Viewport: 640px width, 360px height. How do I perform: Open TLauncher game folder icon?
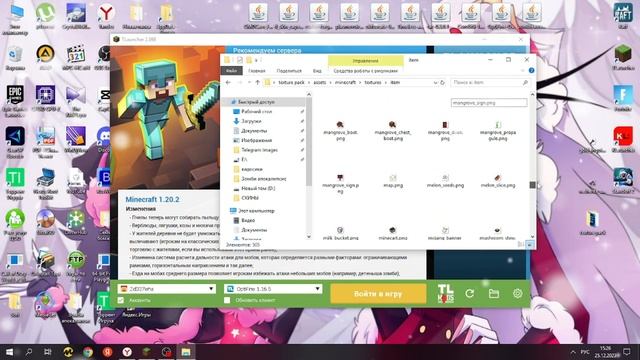point(494,293)
